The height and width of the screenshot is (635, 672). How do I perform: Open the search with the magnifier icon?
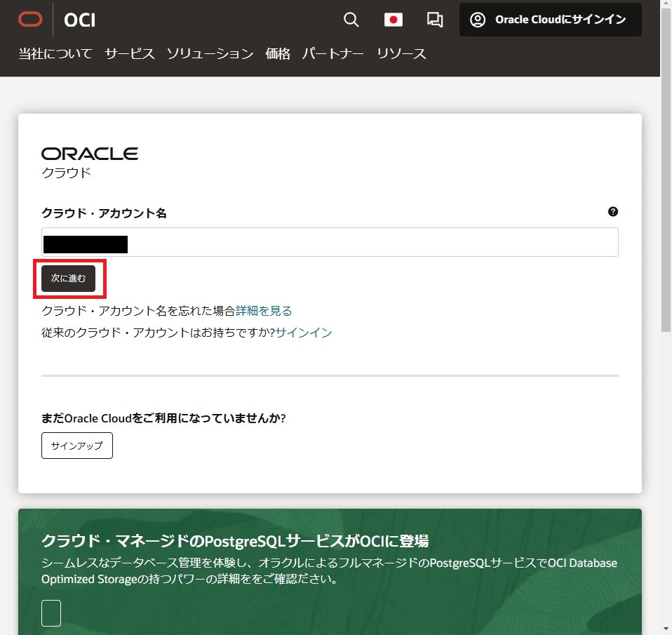(351, 20)
